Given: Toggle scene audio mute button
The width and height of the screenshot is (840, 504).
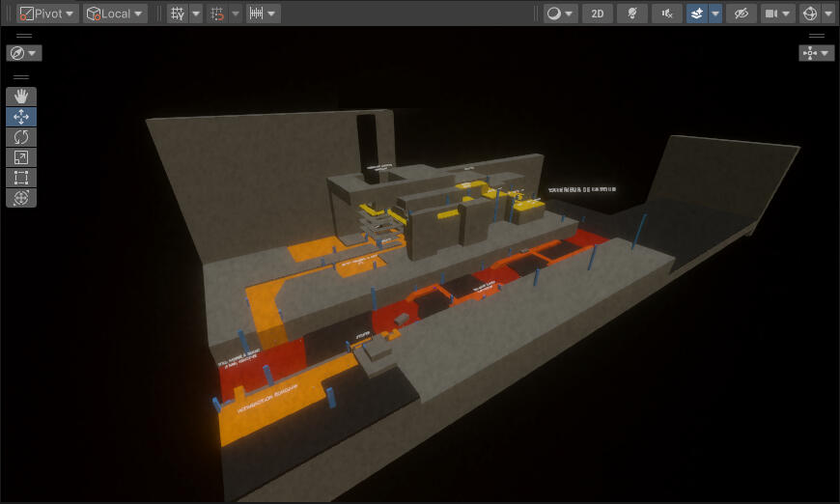Looking at the screenshot, I should tap(667, 14).
